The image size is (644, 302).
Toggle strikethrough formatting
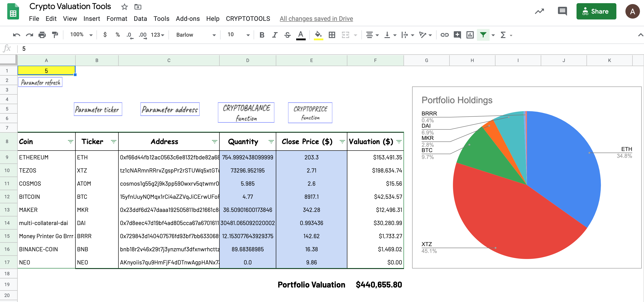click(x=288, y=35)
